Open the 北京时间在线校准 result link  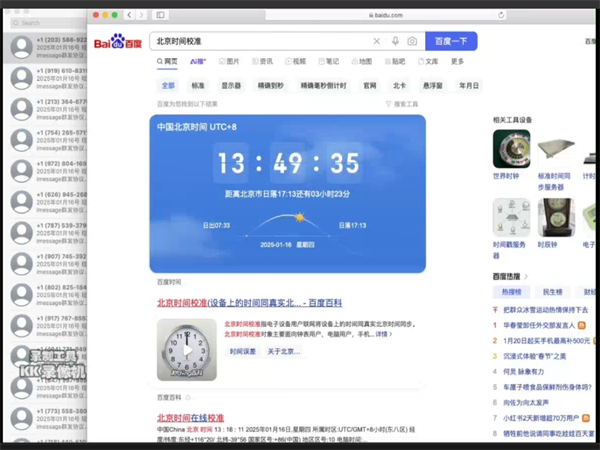click(190, 417)
